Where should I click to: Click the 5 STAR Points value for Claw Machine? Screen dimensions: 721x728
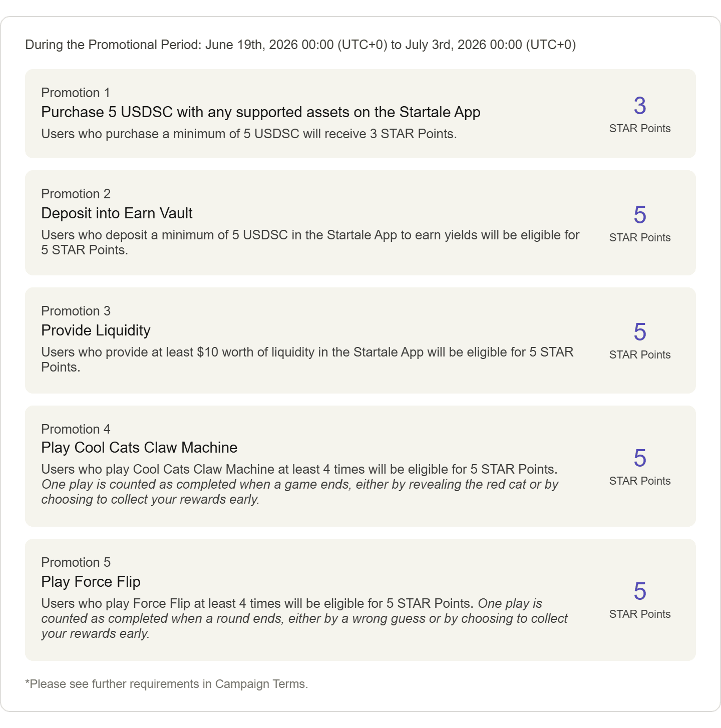tap(640, 467)
